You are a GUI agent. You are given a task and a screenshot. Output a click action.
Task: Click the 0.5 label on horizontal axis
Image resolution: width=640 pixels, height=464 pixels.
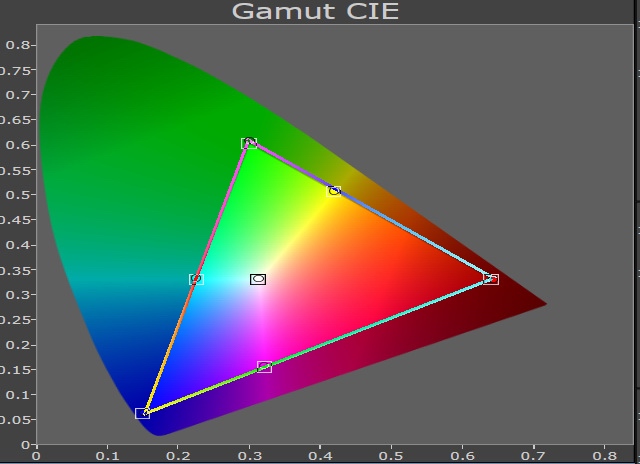[x=391, y=456]
